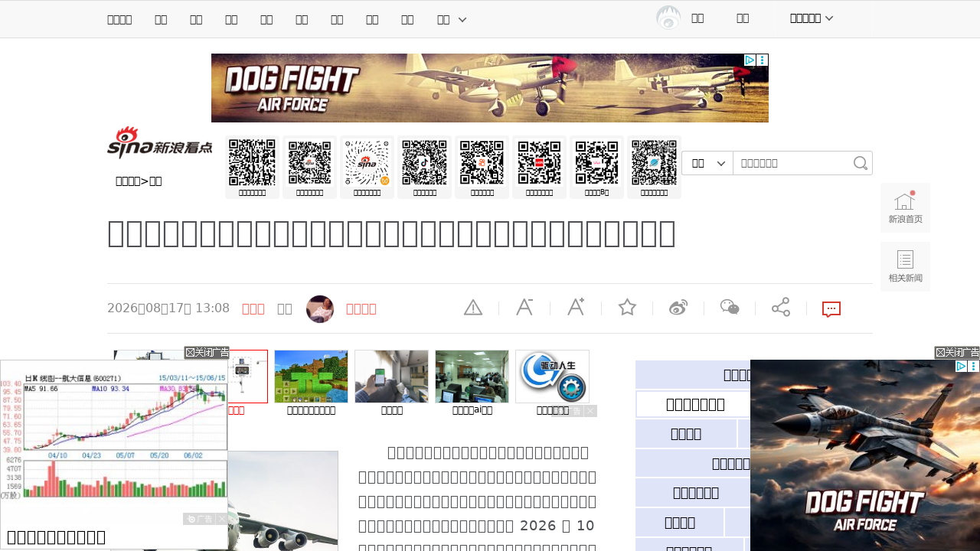980x551 pixels.
Task: Open the share options icon
Action: click(781, 308)
